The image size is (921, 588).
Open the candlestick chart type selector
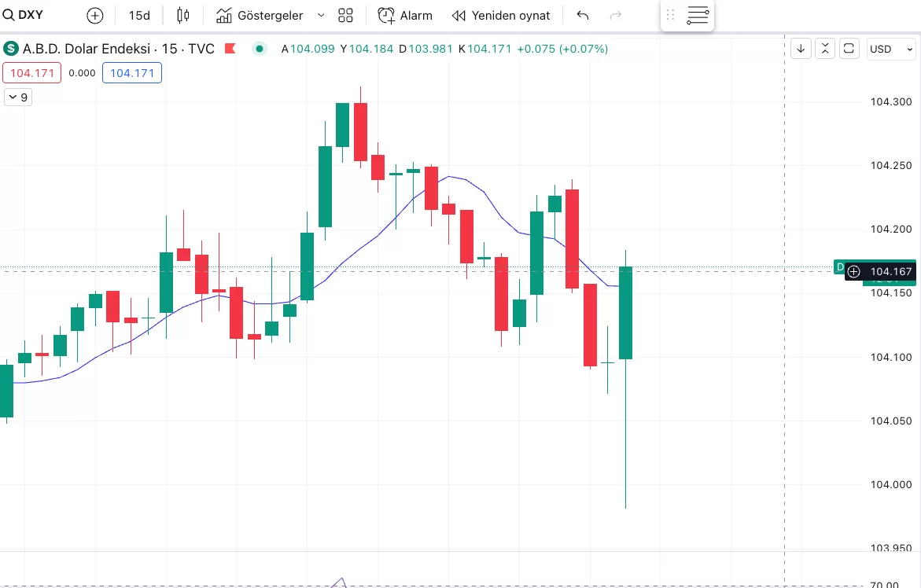tap(183, 16)
